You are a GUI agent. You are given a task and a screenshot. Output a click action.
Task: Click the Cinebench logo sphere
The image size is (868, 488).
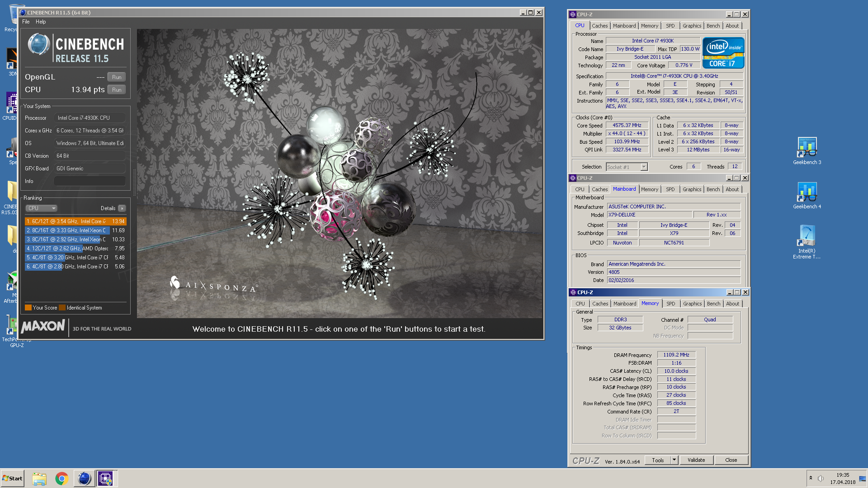38,44
